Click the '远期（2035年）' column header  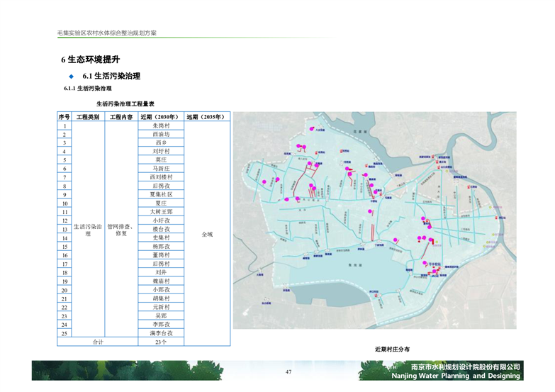click(206, 117)
